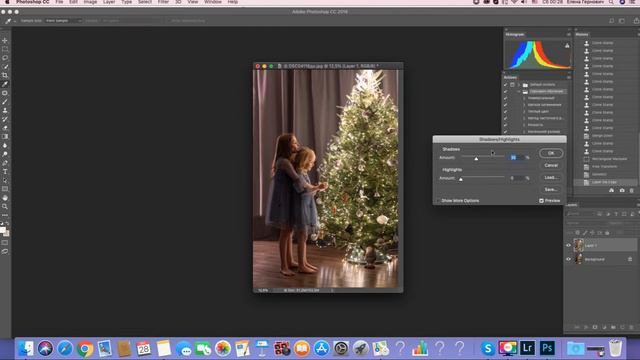This screenshot has height=360, width=640.
Task: Enable Show More Options checkbox
Action: click(x=438, y=201)
